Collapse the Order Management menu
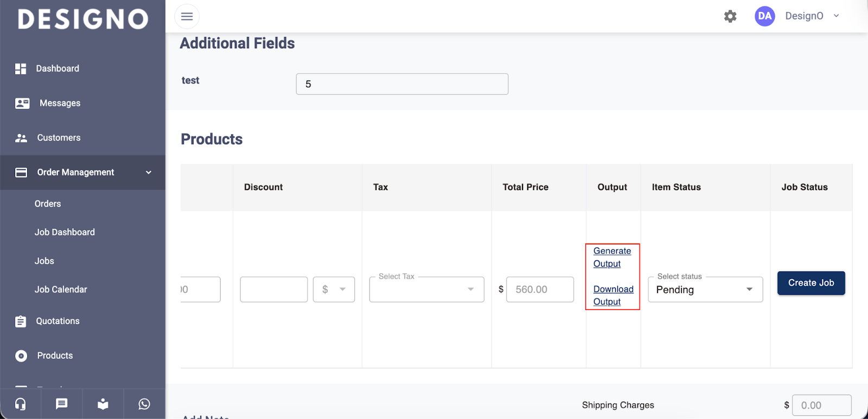The height and width of the screenshot is (419, 868). (148, 172)
